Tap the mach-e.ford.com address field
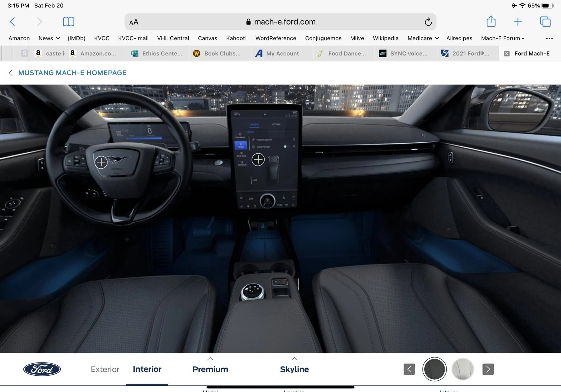The image size is (561, 392). coord(280,22)
